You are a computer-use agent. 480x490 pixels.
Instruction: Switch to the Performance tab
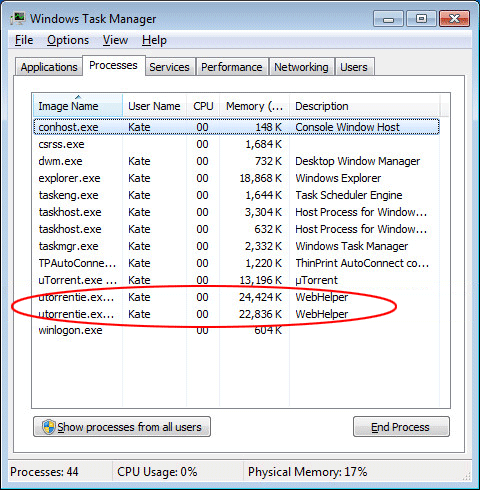click(x=232, y=67)
